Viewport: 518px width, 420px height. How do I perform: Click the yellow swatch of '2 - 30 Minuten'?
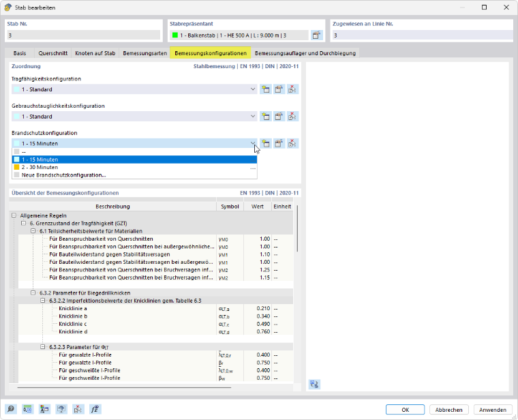pos(16,167)
